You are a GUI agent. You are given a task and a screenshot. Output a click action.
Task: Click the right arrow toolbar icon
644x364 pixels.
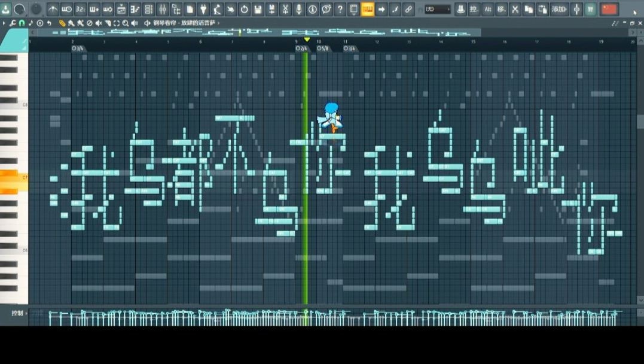click(x=381, y=9)
